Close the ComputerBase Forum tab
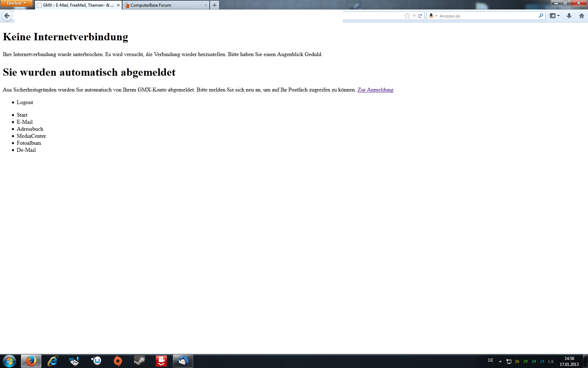588x368 pixels. click(205, 5)
